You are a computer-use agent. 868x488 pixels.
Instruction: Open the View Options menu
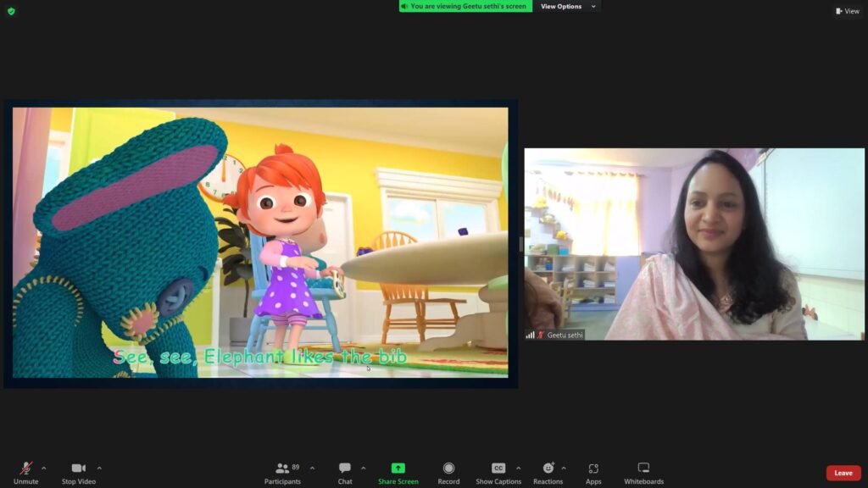pos(567,6)
